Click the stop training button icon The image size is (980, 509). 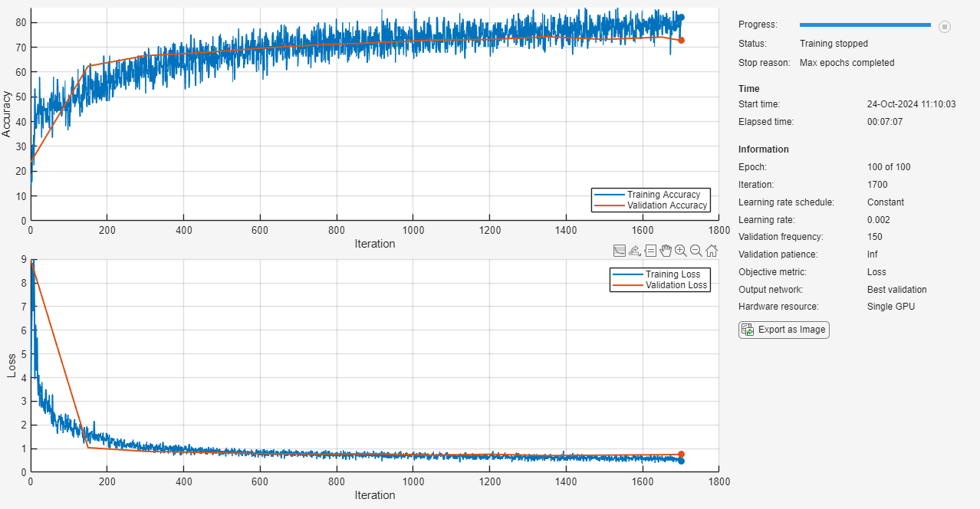pos(945,26)
